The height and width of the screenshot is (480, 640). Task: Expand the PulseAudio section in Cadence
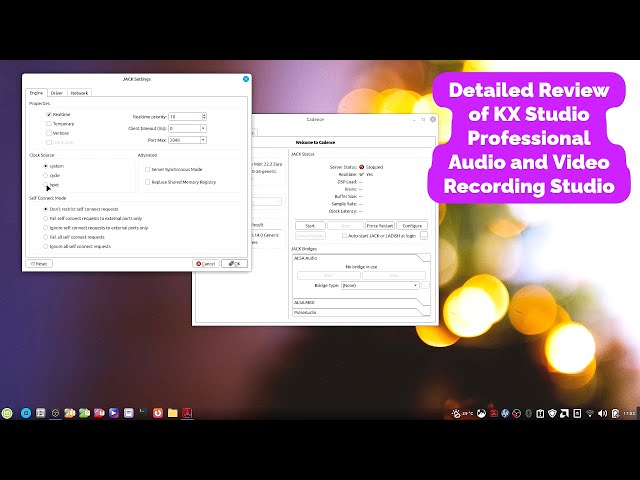[361, 312]
